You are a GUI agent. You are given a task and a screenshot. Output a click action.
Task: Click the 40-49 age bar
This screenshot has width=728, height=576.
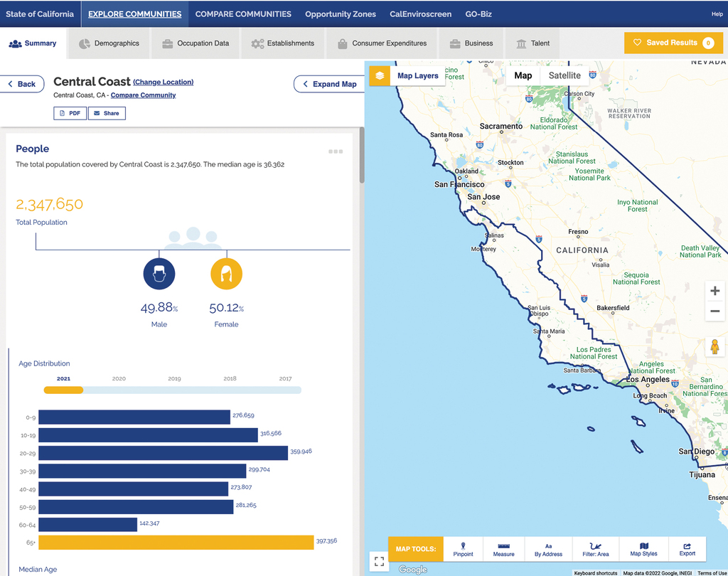click(133, 489)
